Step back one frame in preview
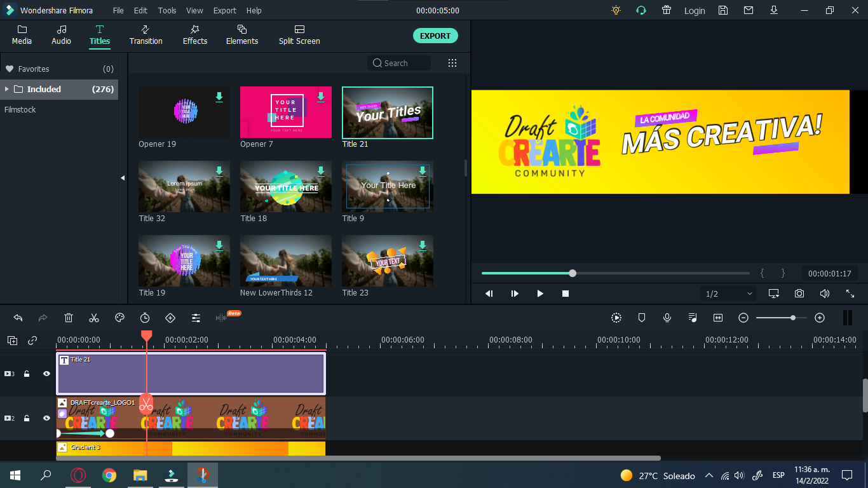 tap(489, 294)
